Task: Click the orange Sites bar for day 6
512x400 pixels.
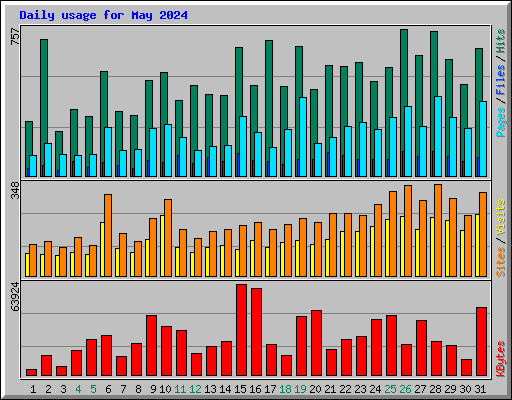Action: click(x=108, y=235)
